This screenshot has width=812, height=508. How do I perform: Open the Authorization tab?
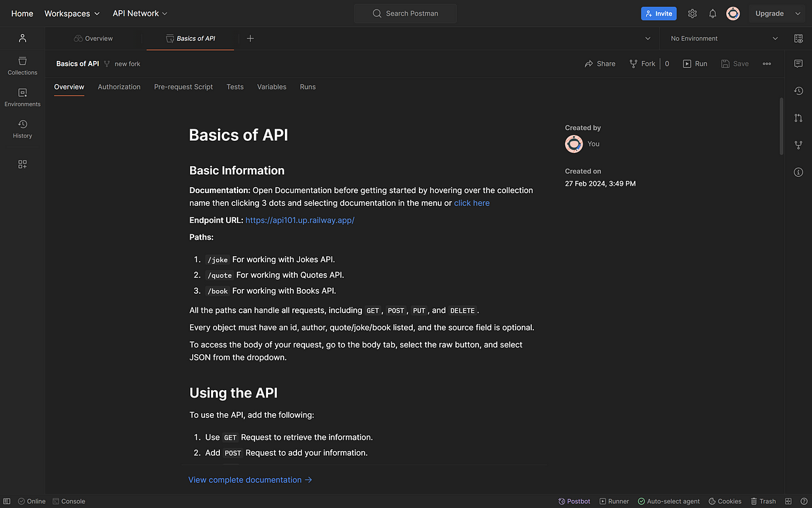click(119, 87)
